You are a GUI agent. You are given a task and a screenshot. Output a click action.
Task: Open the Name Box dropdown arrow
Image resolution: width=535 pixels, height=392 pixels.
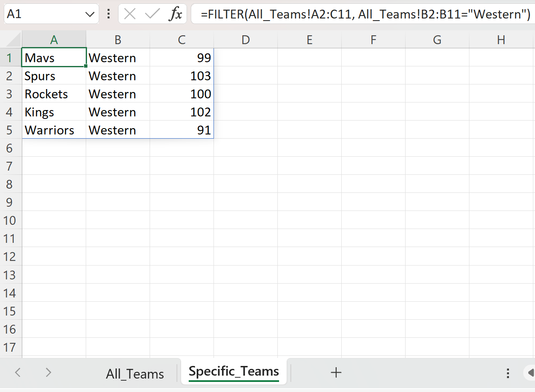90,14
